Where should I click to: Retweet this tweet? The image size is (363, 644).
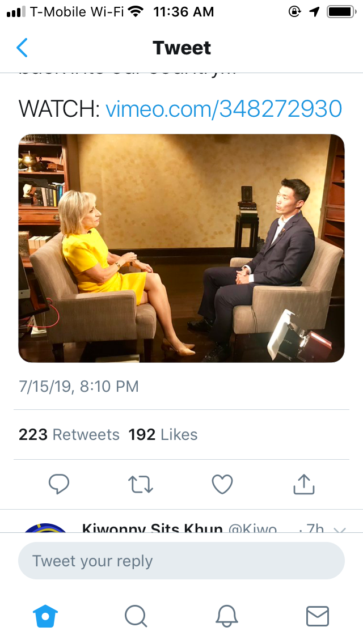140,484
